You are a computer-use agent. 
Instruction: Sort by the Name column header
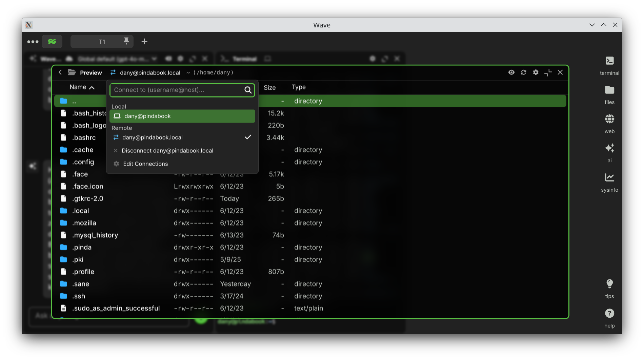click(x=82, y=87)
